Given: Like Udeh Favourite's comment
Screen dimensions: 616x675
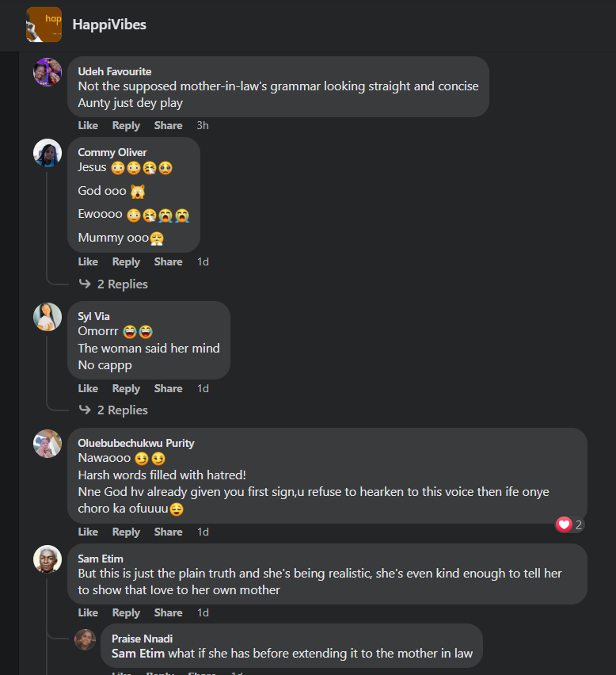Looking at the screenshot, I should coord(88,125).
